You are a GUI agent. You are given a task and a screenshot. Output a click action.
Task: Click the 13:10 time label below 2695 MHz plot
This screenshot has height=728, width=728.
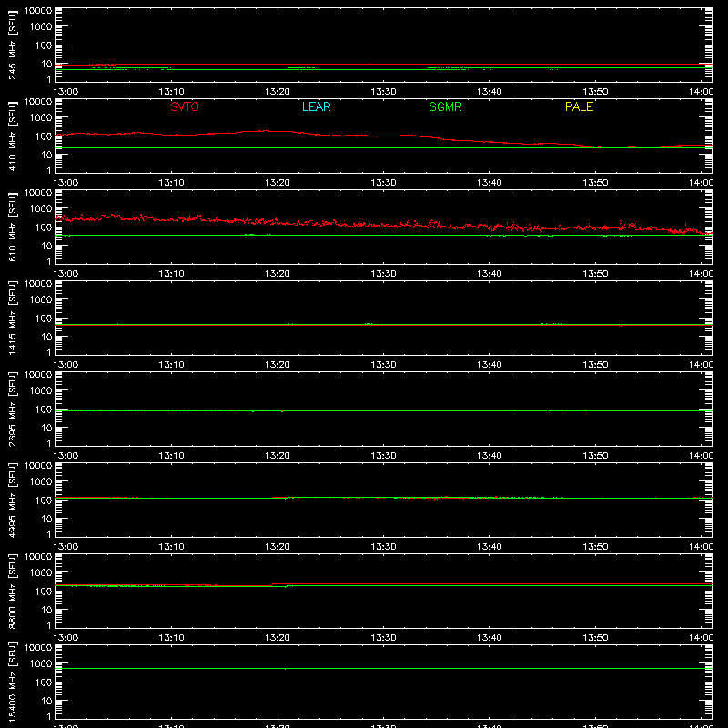click(171, 456)
